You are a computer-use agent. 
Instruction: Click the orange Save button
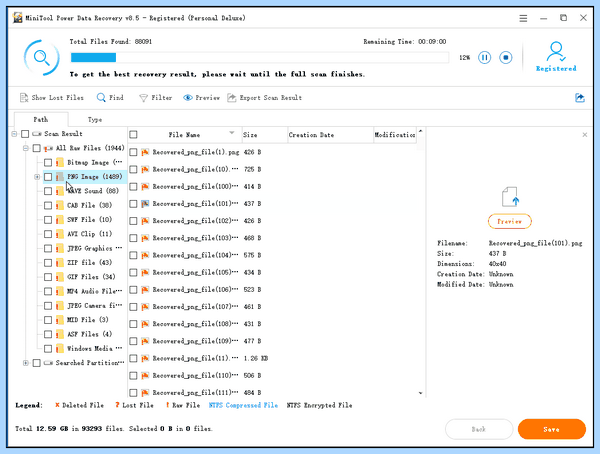551,429
